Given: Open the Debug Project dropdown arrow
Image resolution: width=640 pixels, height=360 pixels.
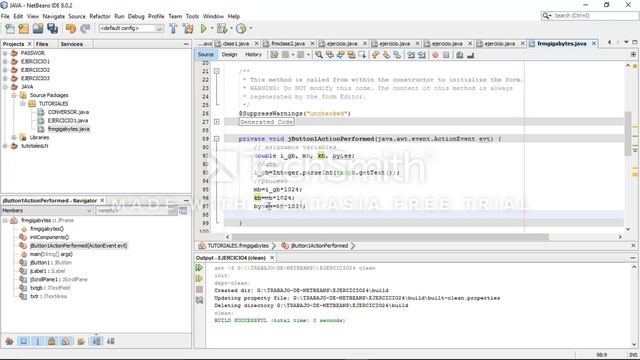Looking at the screenshot, I should [x=231, y=29].
